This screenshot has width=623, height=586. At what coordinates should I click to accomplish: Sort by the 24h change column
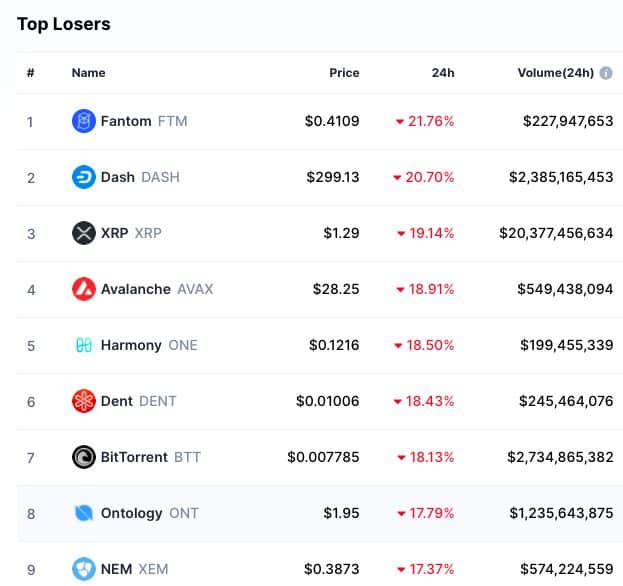(x=443, y=73)
